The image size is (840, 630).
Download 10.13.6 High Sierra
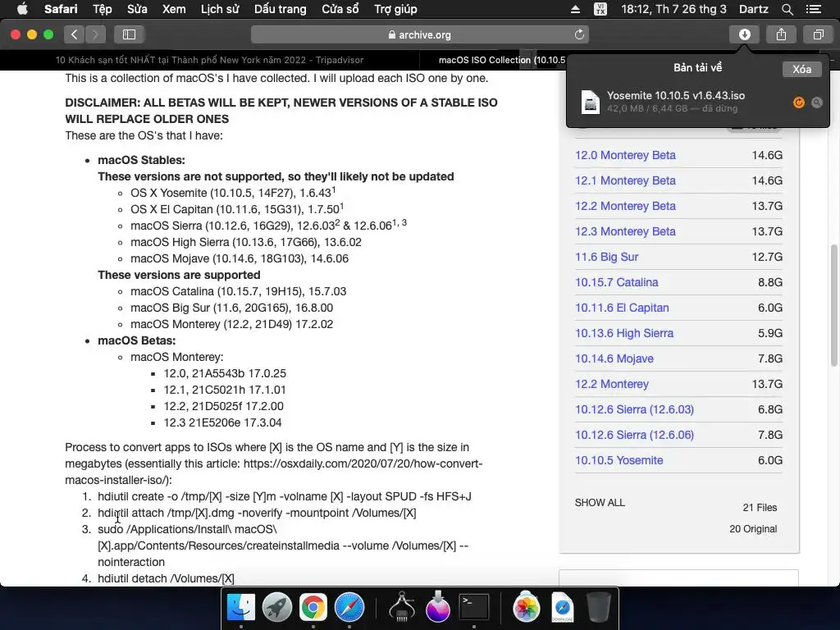pyautogui.click(x=624, y=333)
